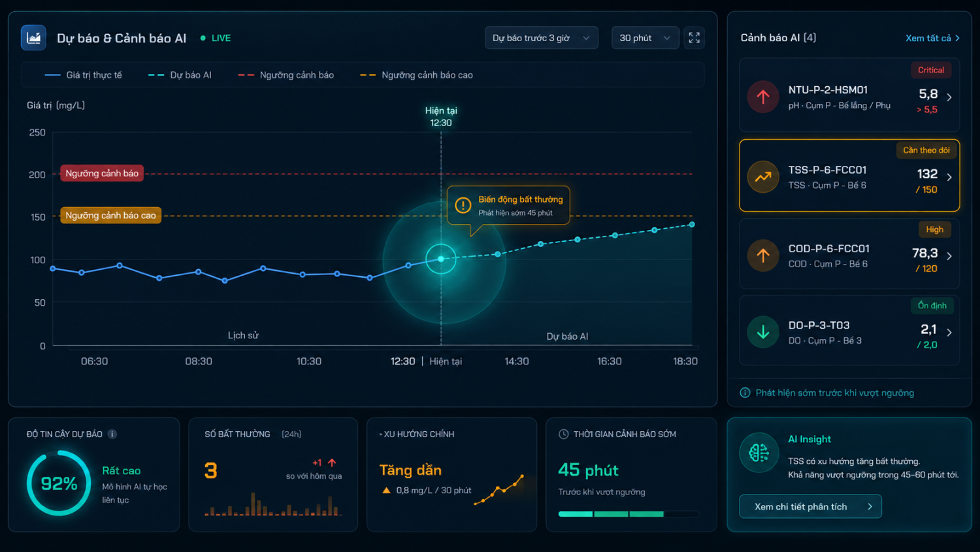Toggle the Dự báo AI legend series
This screenshot has width=980, height=552.
point(180,75)
